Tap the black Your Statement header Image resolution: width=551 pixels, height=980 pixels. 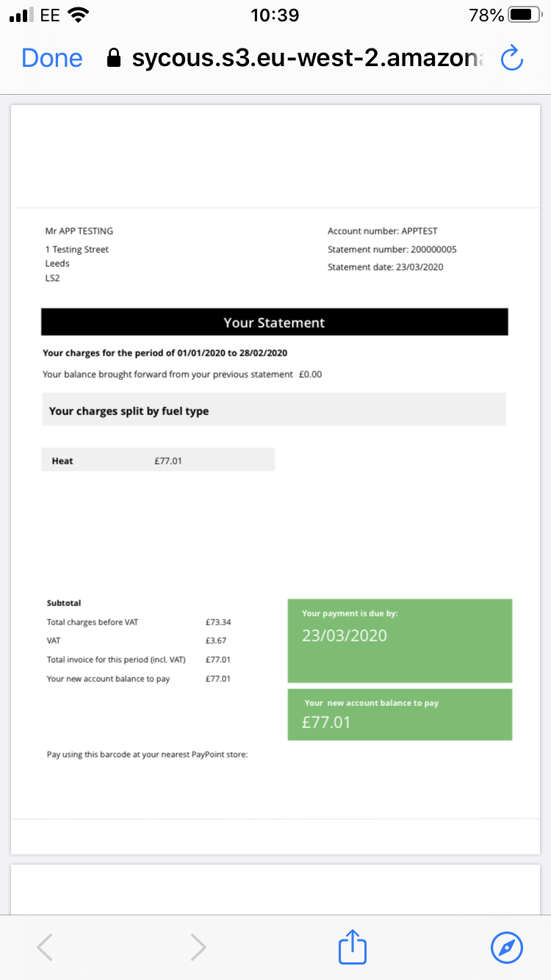click(274, 323)
